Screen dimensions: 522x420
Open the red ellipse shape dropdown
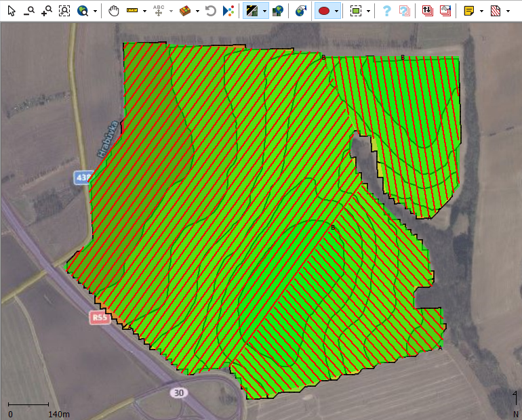click(336, 12)
